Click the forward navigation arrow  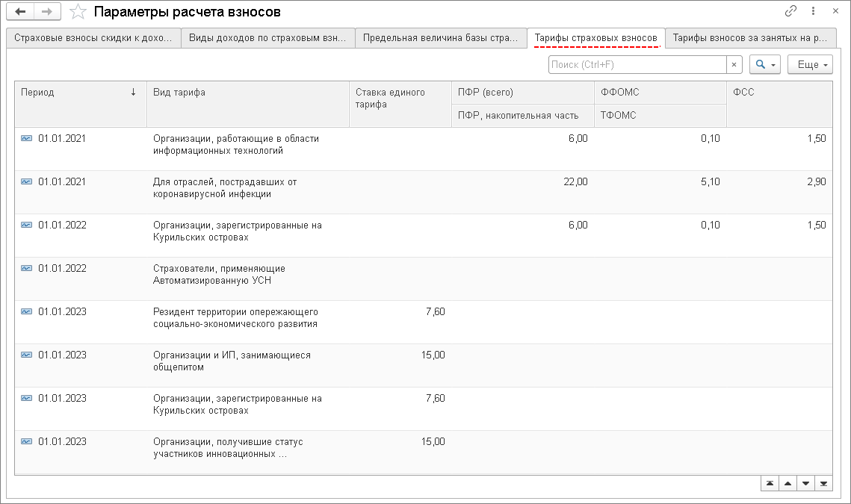pos(46,12)
